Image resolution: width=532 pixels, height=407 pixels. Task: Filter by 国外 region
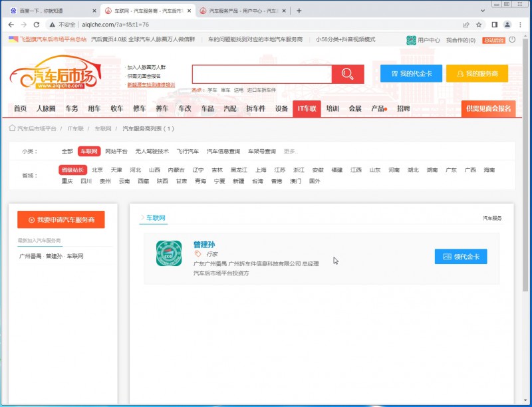point(315,181)
